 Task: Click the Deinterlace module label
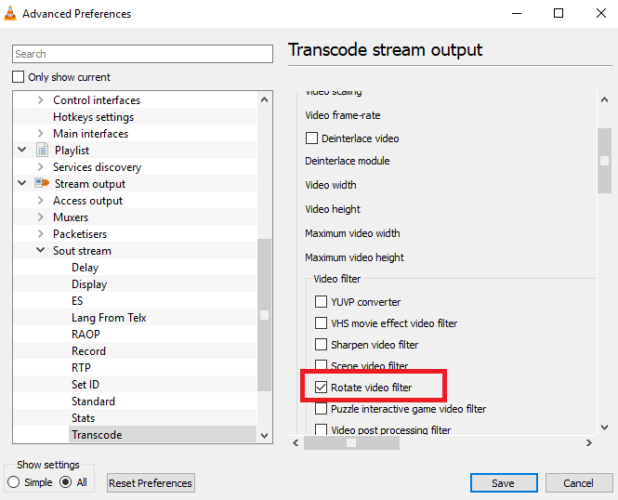click(347, 161)
